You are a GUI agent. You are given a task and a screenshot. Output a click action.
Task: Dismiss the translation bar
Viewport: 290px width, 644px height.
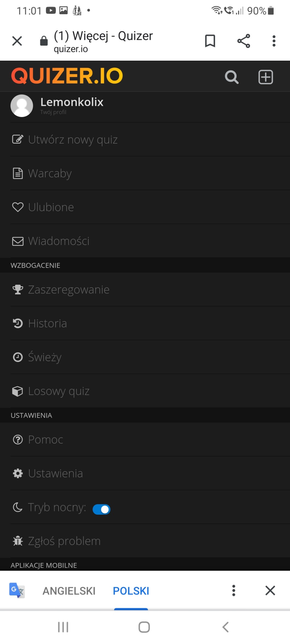[270, 590]
